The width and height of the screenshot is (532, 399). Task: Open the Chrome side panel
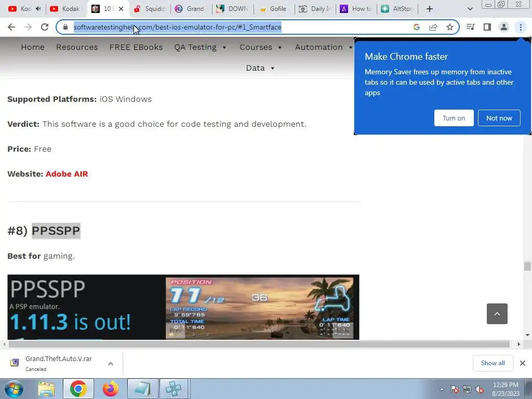[x=487, y=27]
